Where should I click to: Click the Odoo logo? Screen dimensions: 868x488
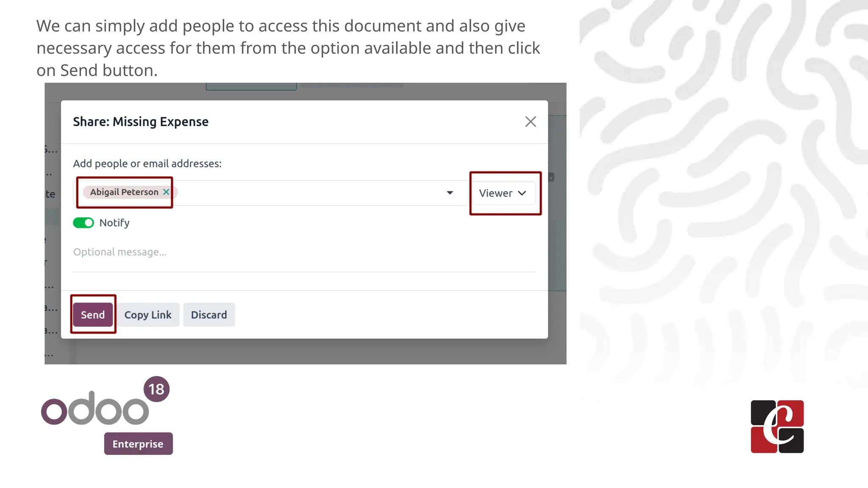(x=95, y=409)
